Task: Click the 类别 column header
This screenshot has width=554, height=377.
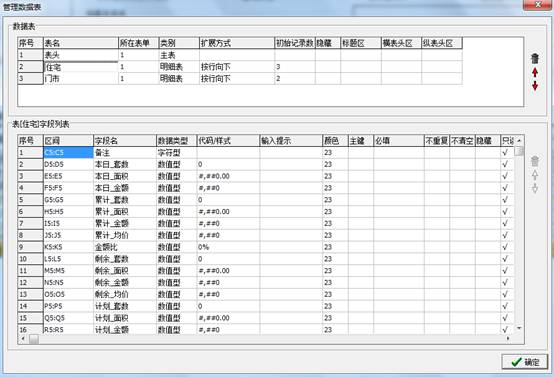Action: pyautogui.click(x=179, y=43)
